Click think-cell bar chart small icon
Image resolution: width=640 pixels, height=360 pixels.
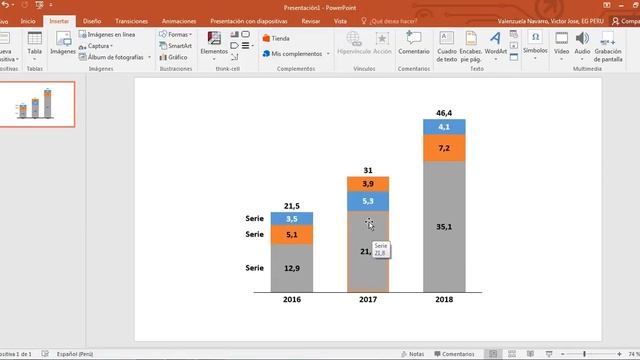(234, 34)
